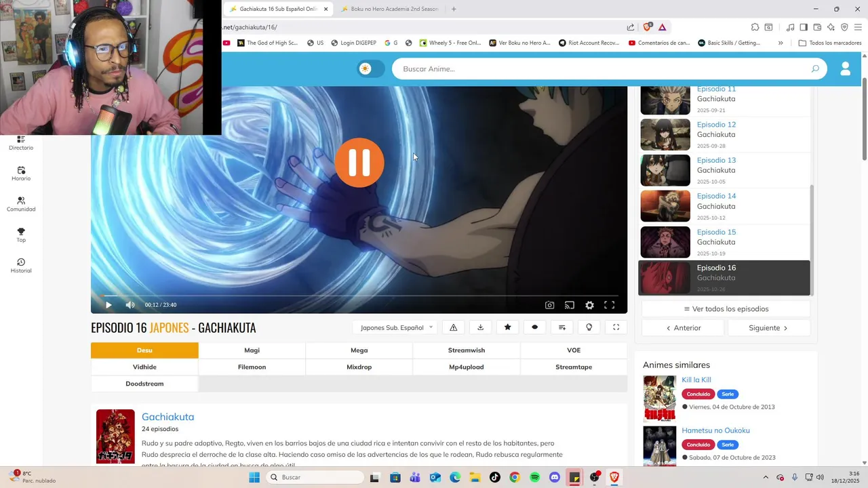Click the share icon in address bar
The width and height of the screenshot is (868, 488).
click(x=631, y=27)
